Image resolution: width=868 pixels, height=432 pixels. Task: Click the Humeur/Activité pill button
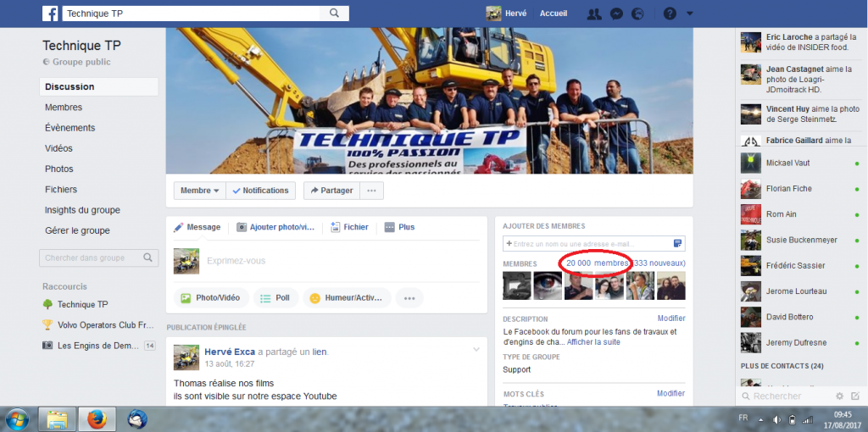[x=347, y=297]
